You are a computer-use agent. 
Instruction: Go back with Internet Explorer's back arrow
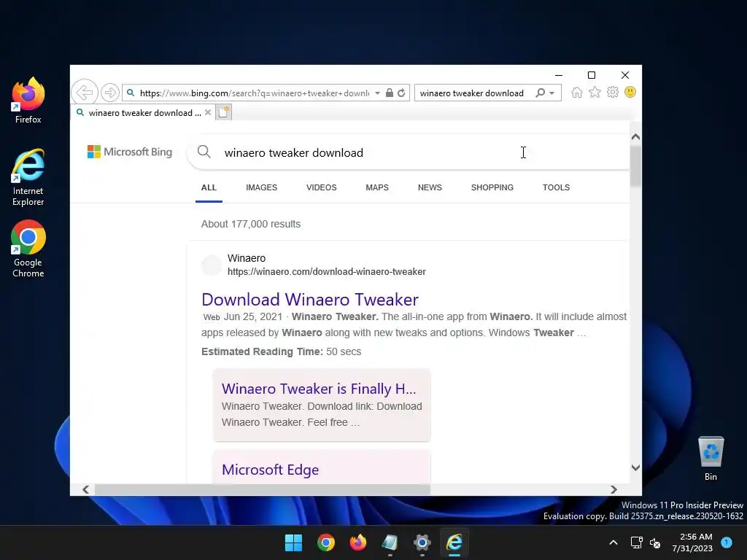(x=85, y=93)
